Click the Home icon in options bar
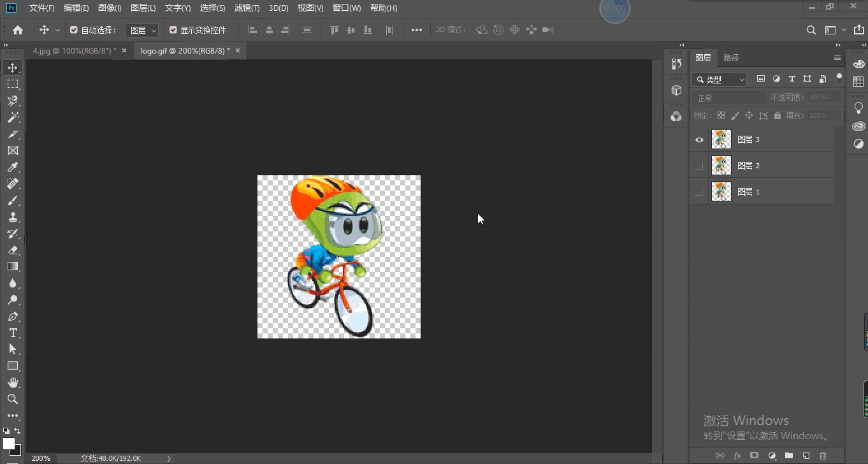Image resolution: width=868 pixels, height=464 pixels. tap(18, 30)
